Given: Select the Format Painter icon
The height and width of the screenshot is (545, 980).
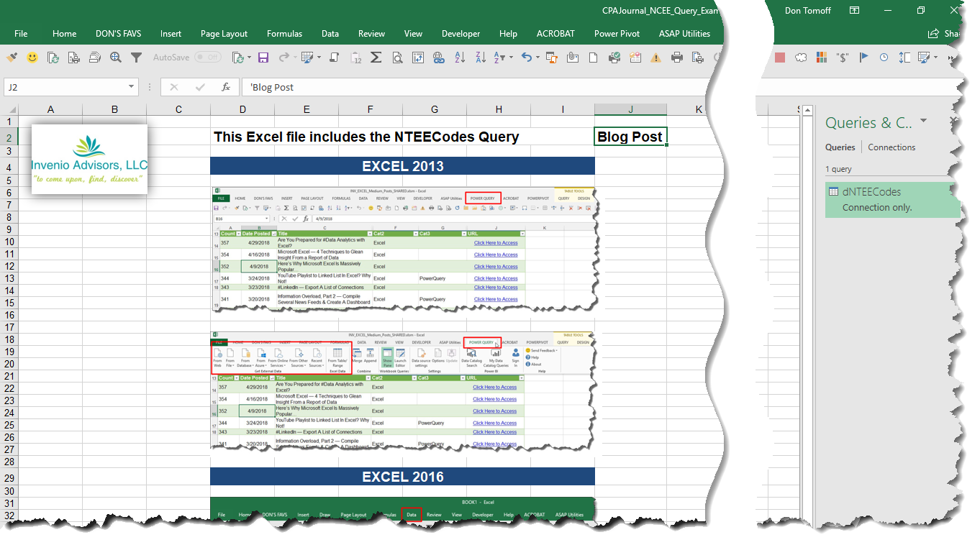Looking at the screenshot, I should pos(13,58).
